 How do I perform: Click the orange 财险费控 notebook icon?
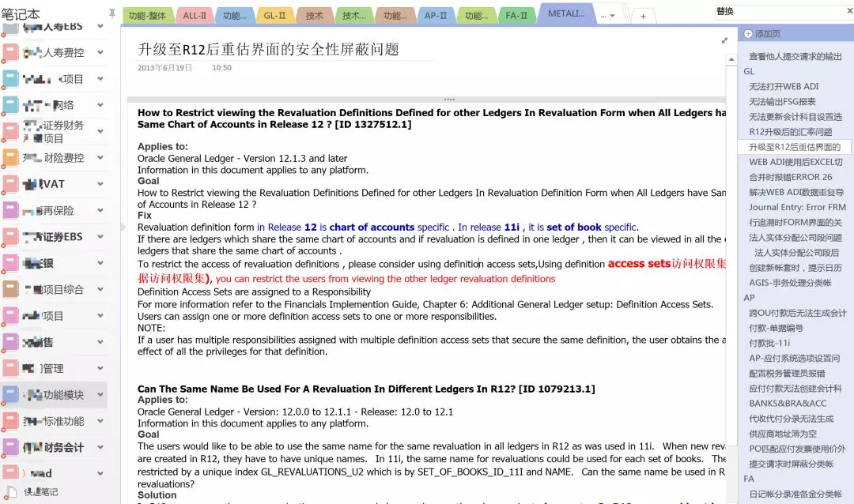point(10,159)
